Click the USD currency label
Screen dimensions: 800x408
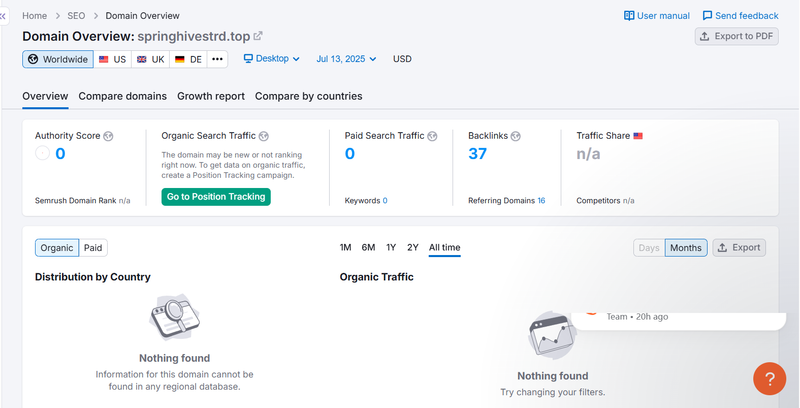click(402, 59)
